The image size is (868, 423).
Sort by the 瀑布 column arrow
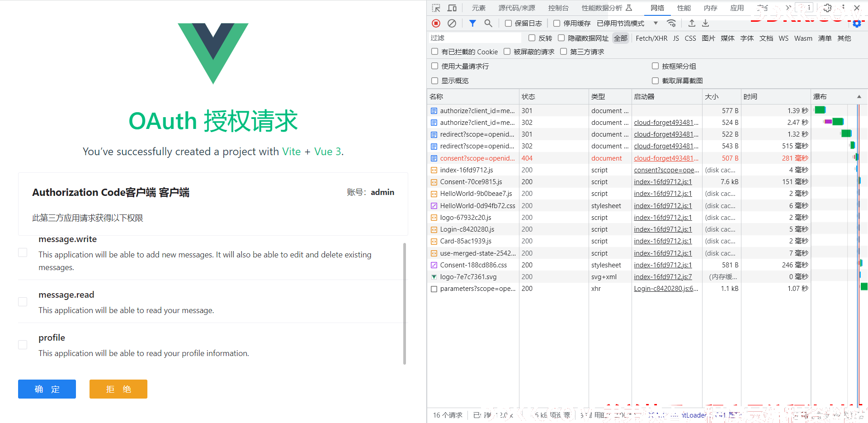click(859, 96)
